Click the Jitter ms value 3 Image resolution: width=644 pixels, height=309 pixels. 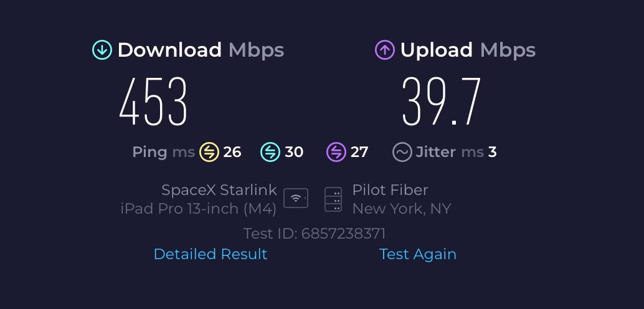pos(492,152)
